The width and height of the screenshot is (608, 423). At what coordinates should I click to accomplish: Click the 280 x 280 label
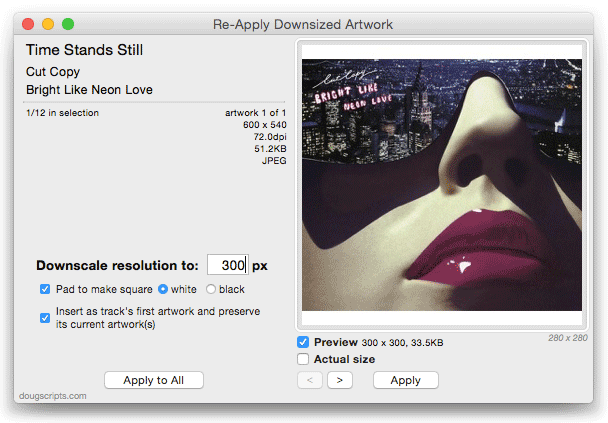click(568, 338)
